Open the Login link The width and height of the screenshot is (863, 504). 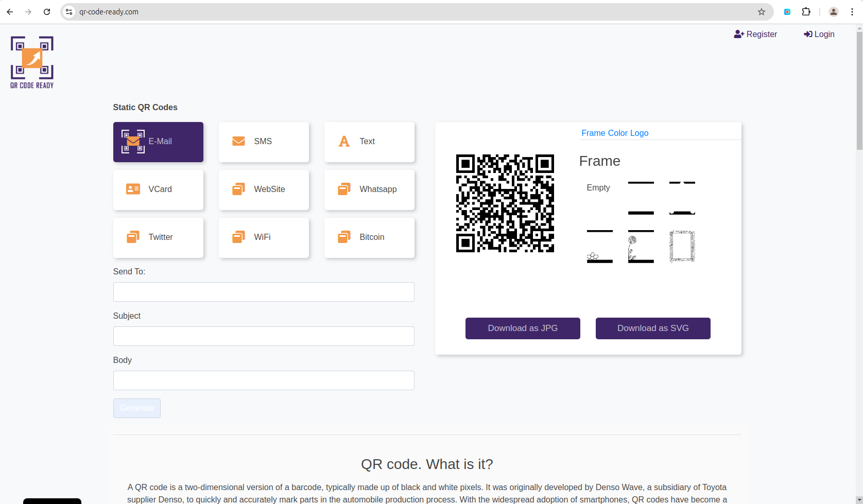click(x=819, y=34)
